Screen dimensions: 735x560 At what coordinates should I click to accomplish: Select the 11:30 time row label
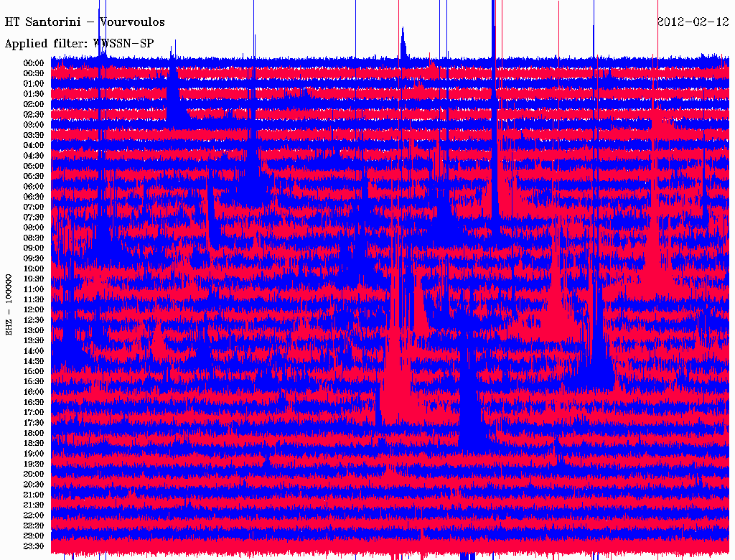[34, 299]
